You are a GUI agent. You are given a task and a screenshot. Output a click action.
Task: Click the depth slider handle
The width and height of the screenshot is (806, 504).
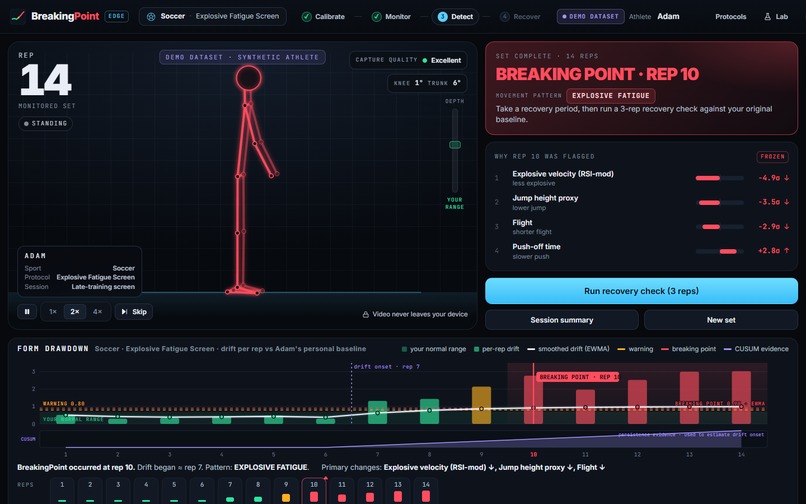[455, 145]
